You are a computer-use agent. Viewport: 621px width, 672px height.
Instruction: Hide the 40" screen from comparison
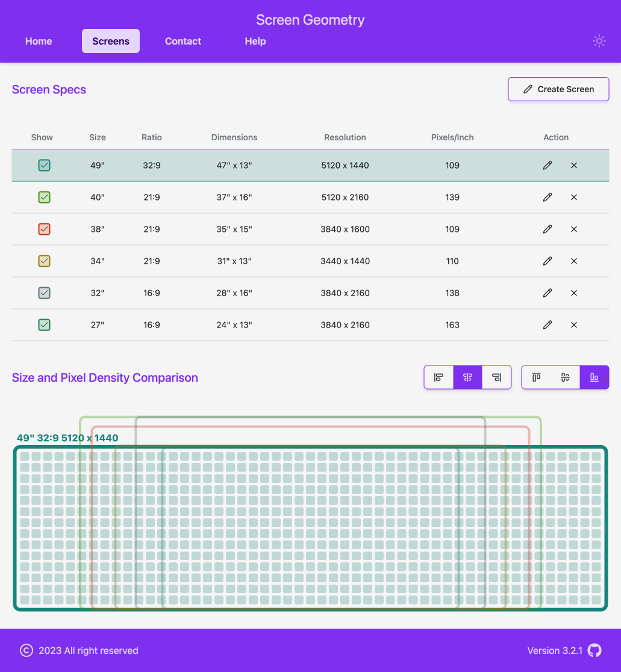44,197
